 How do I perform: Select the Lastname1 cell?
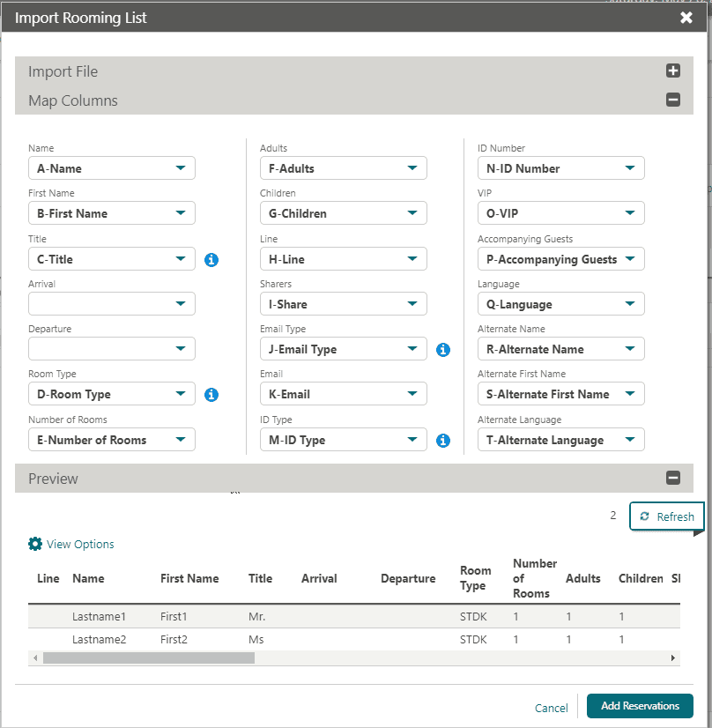[99, 617]
